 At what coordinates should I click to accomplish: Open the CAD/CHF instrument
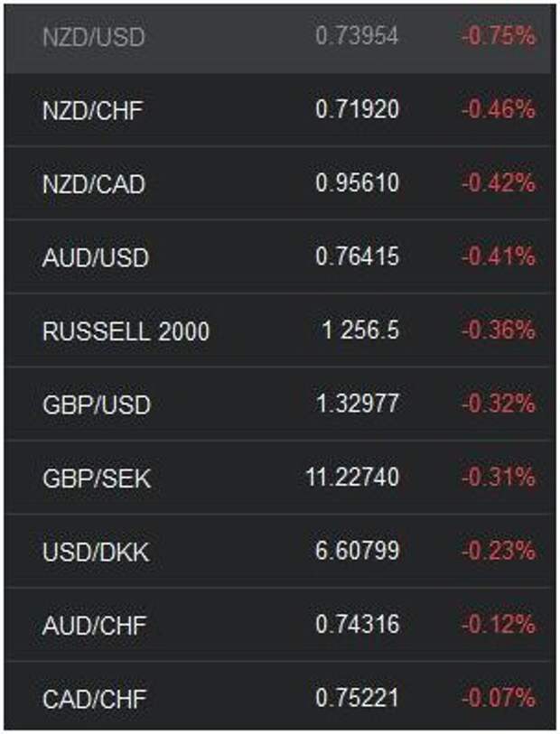[280, 698]
